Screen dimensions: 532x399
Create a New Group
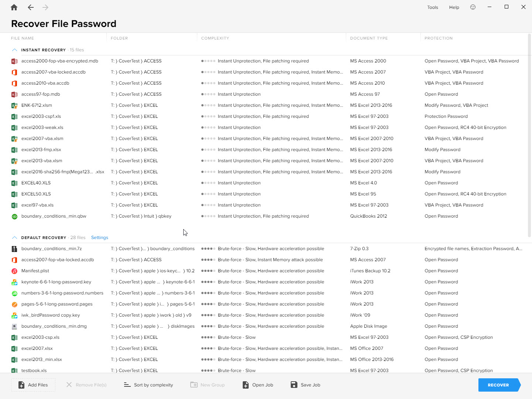tap(208, 385)
